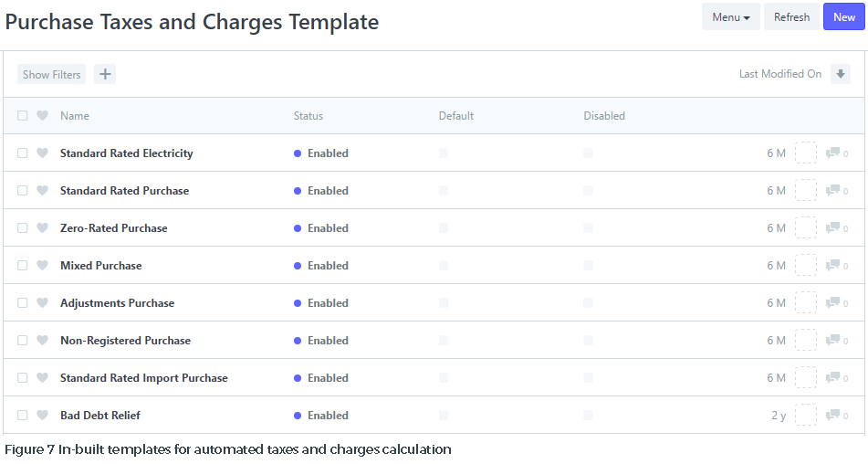Toggle sort direction arrow
Viewport: 868px width, 464px height.
(841, 74)
